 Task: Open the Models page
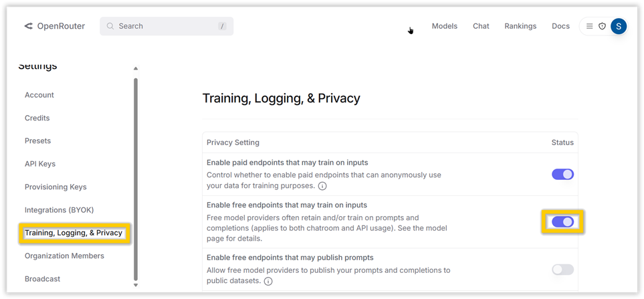coord(445,26)
